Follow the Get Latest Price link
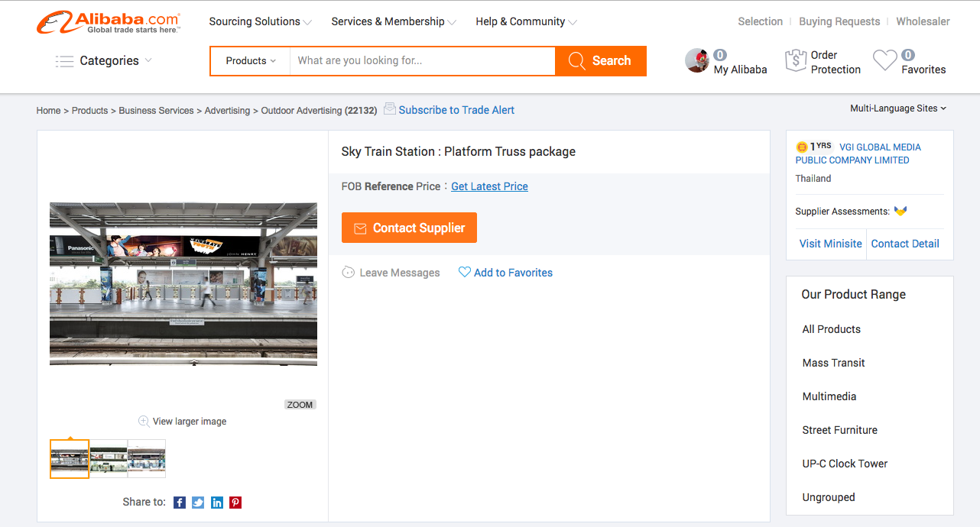Screen dimensions: 980x527 pyautogui.click(x=489, y=186)
